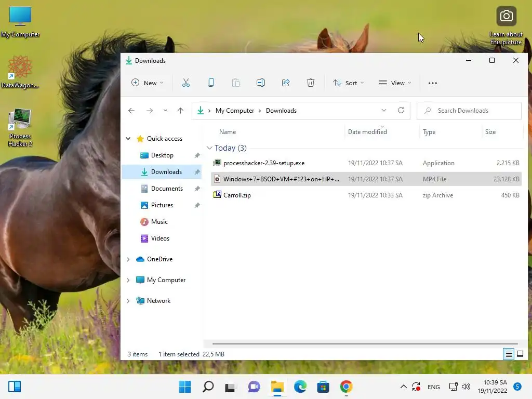532x399 pixels.
Task: Open Chat app on taskbar
Action: pyautogui.click(x=254, y=387)
